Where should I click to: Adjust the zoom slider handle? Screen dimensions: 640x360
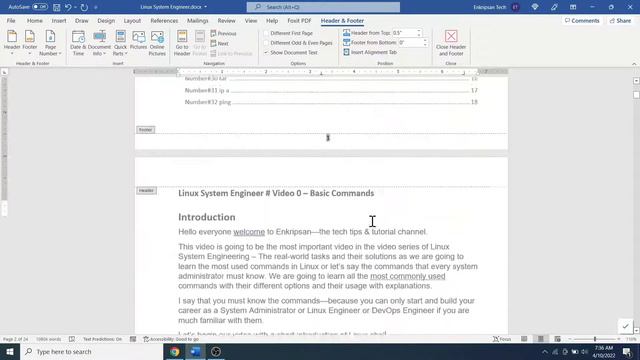pyautogui.click(x=595, y=339)
